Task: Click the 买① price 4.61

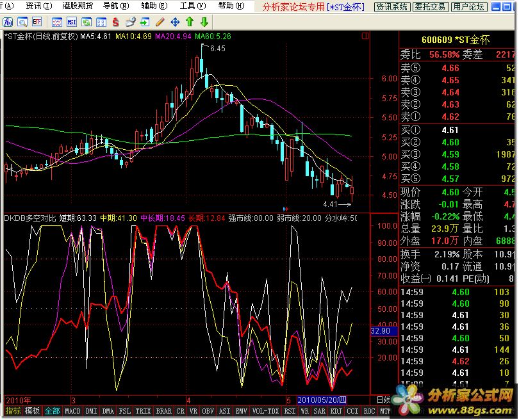Action: (450, 131)
